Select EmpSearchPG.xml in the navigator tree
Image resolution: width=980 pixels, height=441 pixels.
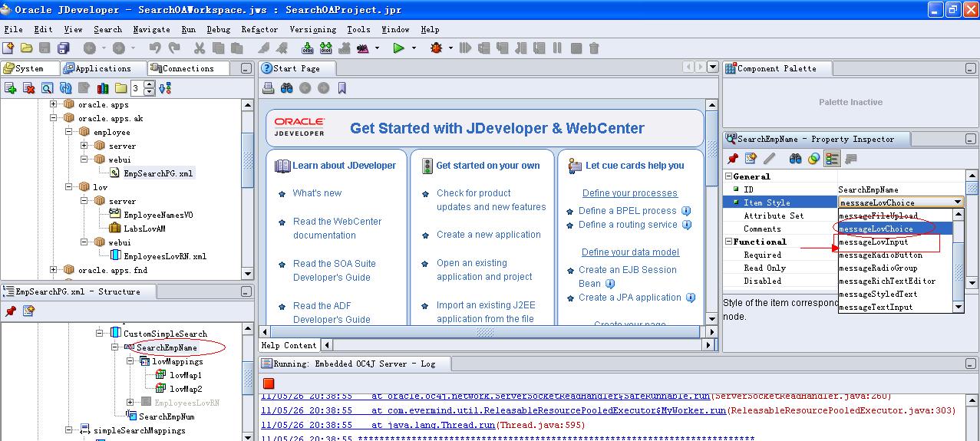click(158, 173)
